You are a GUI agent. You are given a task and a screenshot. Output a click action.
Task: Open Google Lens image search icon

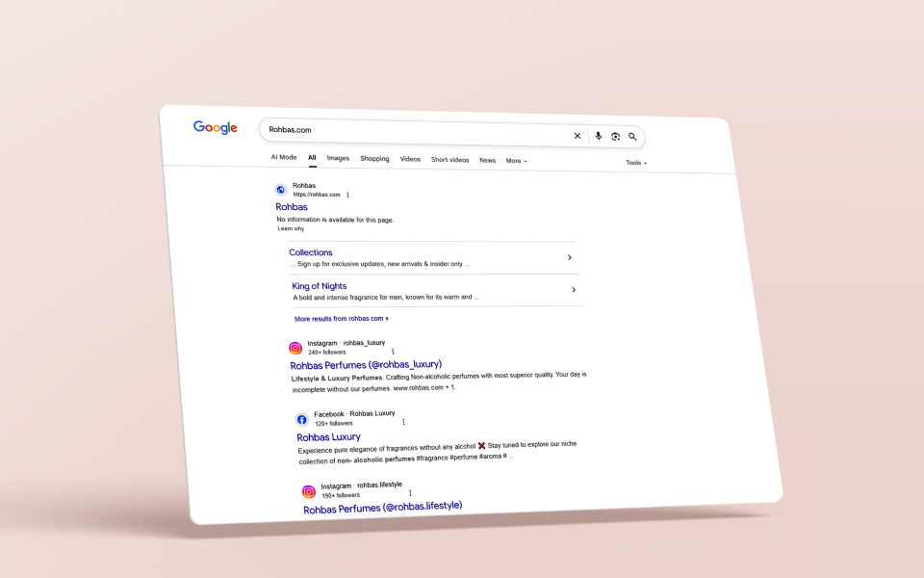pos(615,137)
